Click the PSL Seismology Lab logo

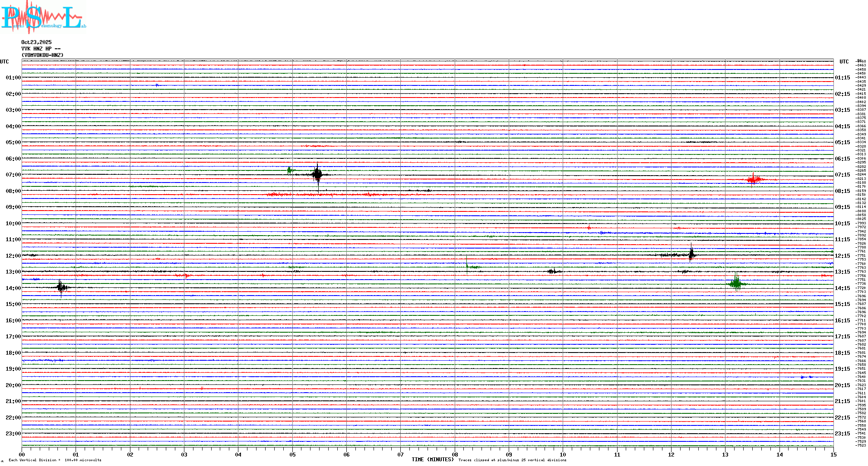tap(43, 17)
